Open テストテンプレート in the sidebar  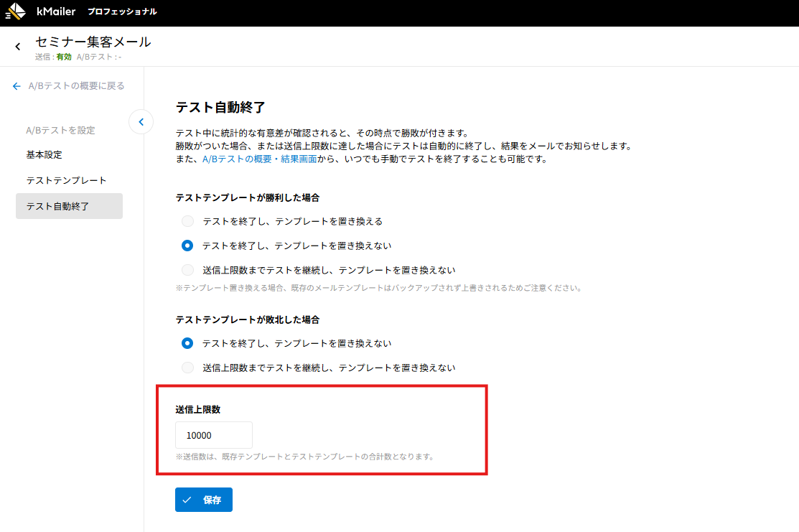tap(66, 180)
